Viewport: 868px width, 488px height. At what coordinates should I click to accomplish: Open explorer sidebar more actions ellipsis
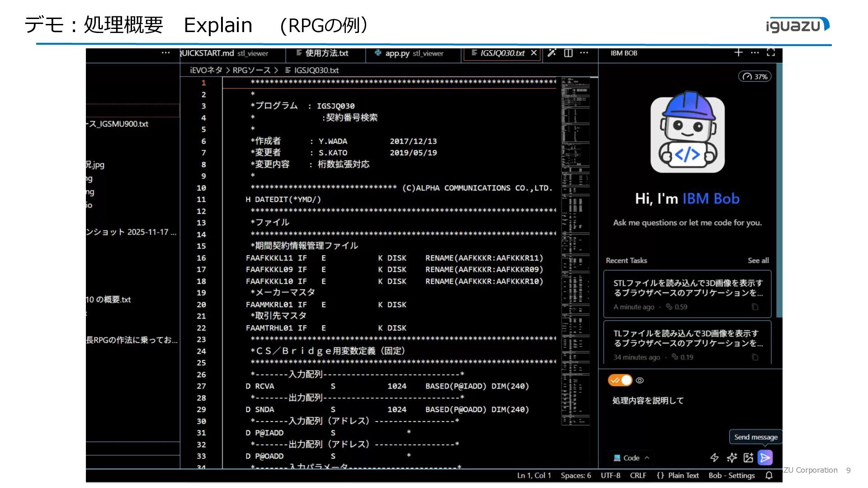click(x=166, y=53)
